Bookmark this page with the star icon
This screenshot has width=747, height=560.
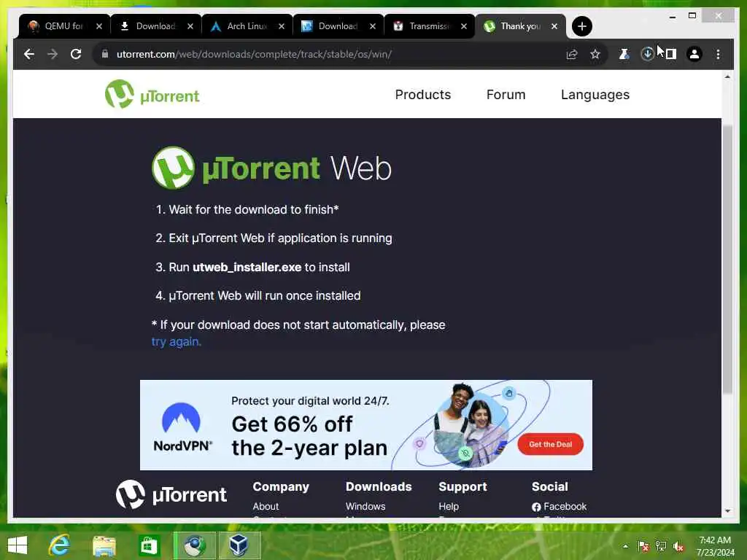[x=595, y=54]
